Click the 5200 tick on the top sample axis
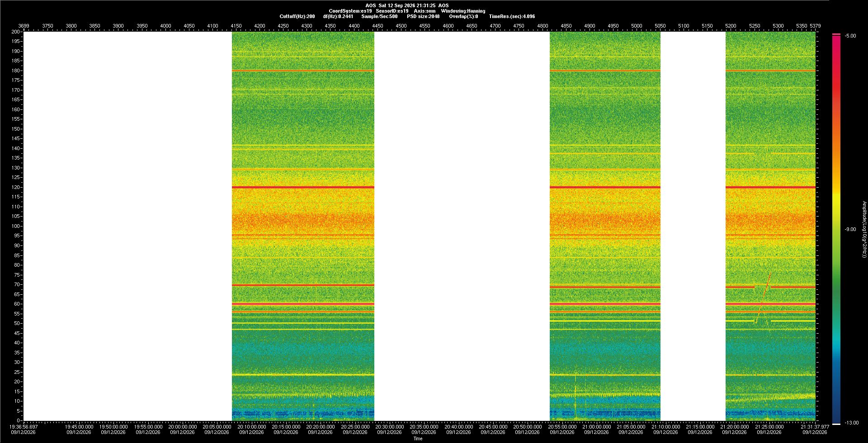The width and height of the screenshot is (868, 443). click(731, 26)
